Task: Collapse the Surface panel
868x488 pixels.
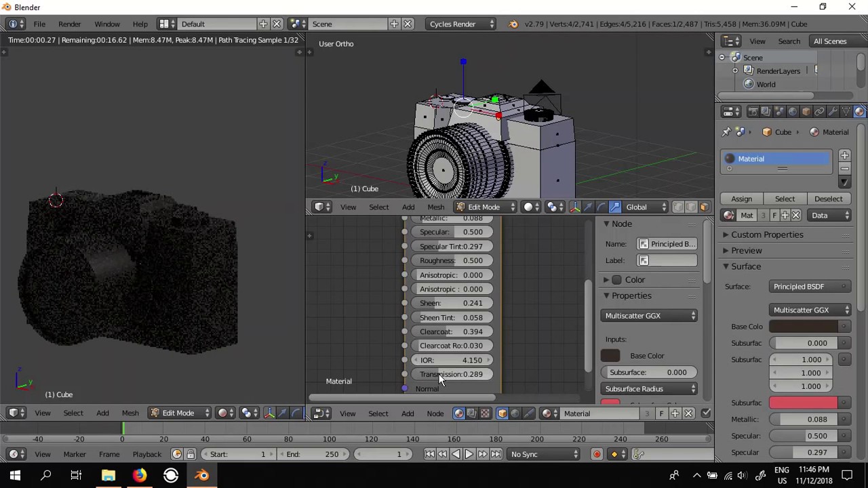Action: point(745,266)
